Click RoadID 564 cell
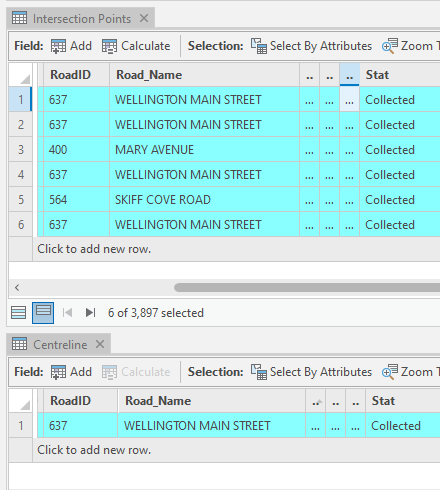The height and width of the screenshot is (490, 440). pyautogui.click(x=77, y=199)
